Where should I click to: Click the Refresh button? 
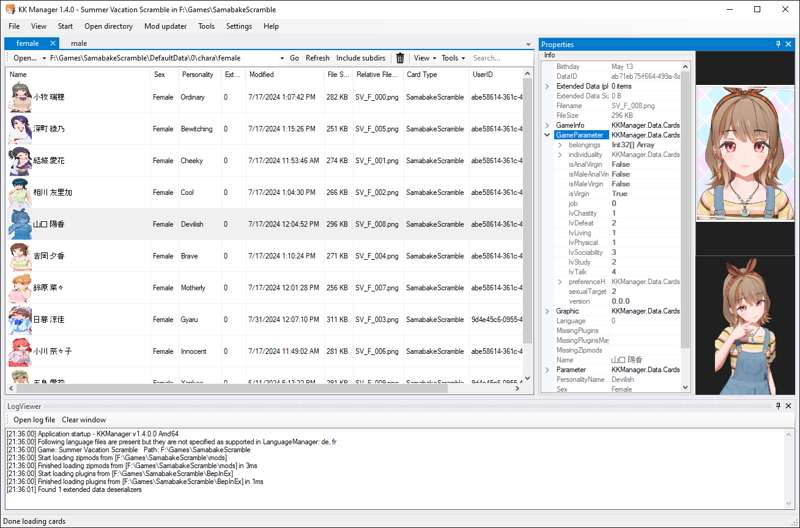coord(317,58)
